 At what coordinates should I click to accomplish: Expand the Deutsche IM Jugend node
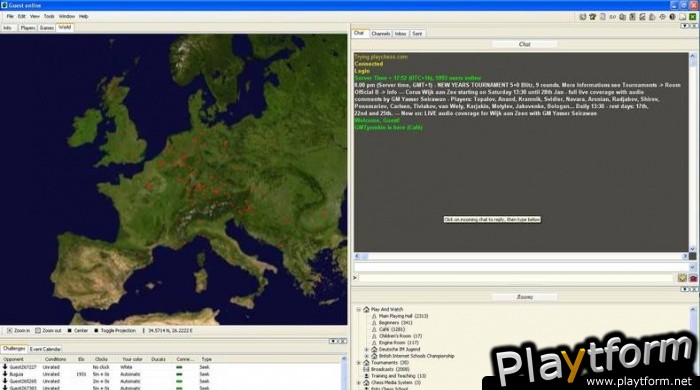tap(367, 349)
